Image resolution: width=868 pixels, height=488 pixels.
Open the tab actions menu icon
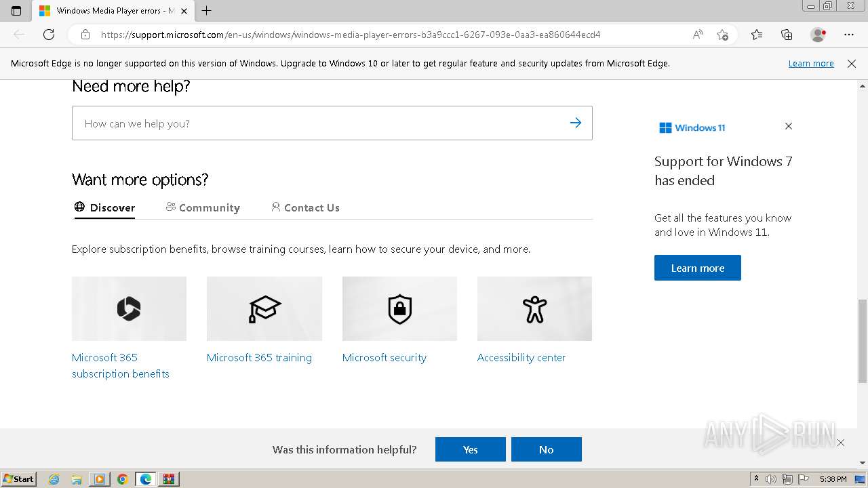pyautogui.click(x=16, y=11)
